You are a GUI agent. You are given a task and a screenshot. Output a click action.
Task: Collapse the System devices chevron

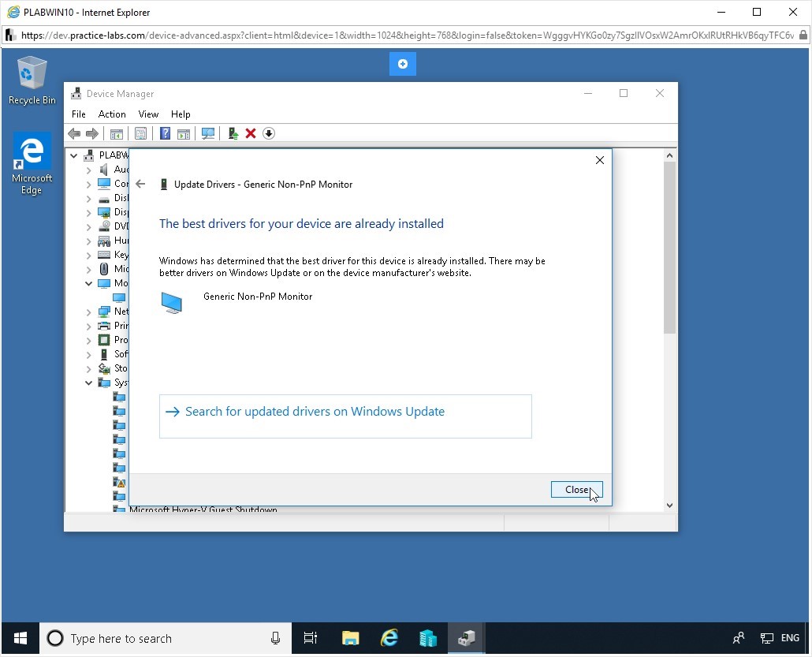coord(88,383)
